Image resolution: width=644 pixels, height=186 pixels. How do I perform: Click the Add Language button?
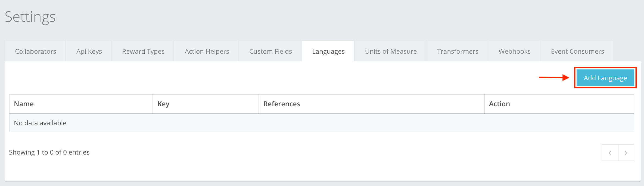click(x=605, y=78)
